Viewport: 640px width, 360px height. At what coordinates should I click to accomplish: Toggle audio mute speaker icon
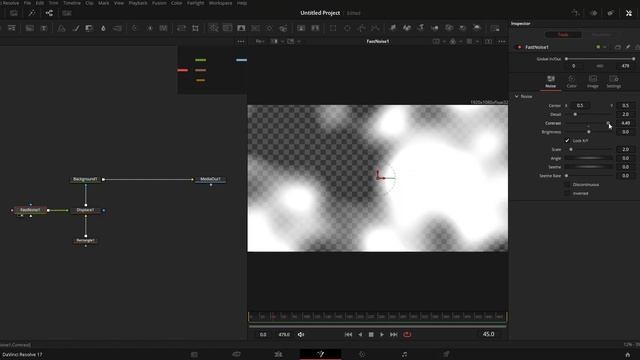pos(301,334)
